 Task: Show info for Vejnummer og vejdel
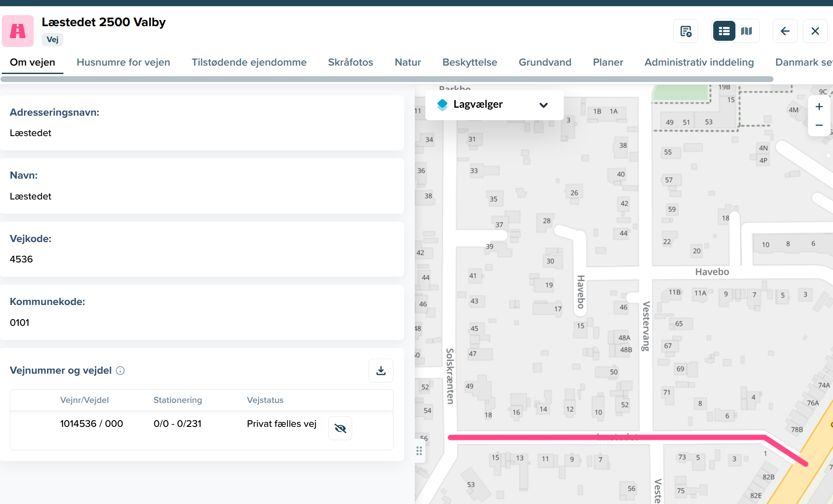click(x=120, y=371)
